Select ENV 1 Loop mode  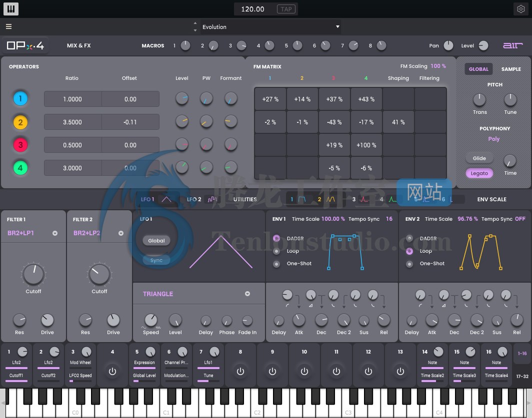click(x=276, y=251)
